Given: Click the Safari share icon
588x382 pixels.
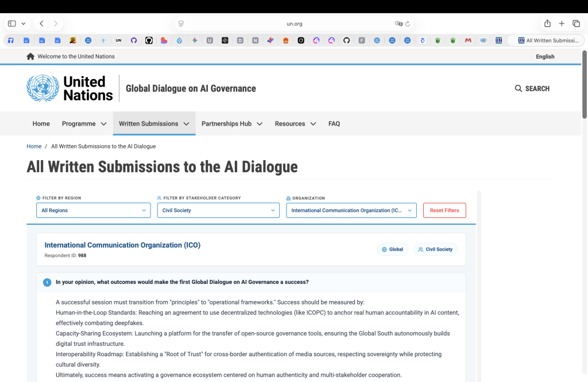Looking at the screenshot, I should coord(547,24).
